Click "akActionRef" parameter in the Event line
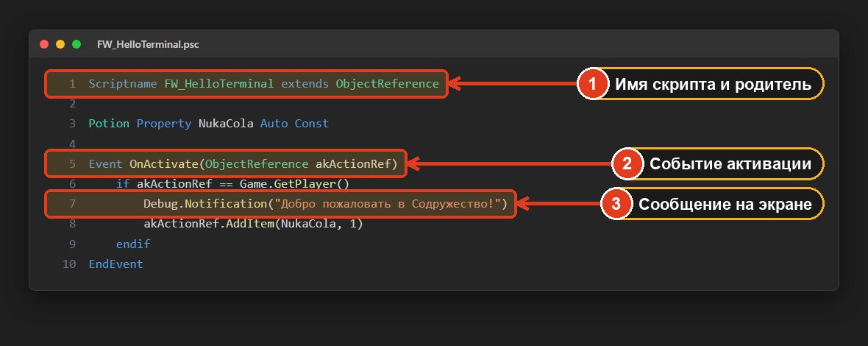 coord(352,164)
